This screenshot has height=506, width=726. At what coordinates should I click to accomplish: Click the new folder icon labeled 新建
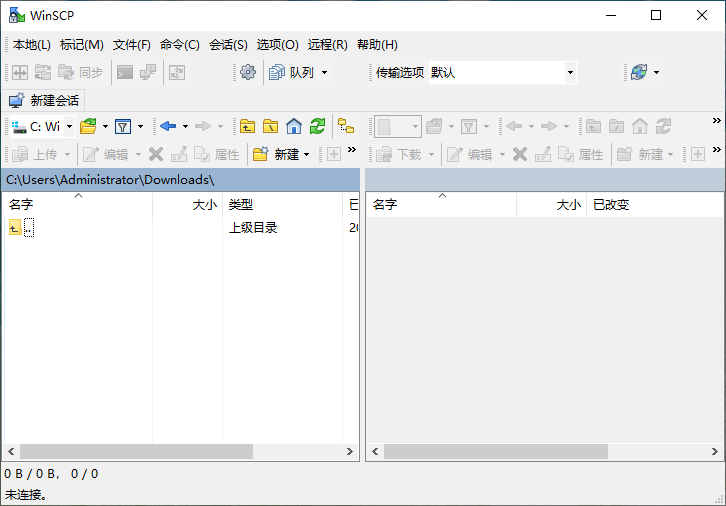261,154
